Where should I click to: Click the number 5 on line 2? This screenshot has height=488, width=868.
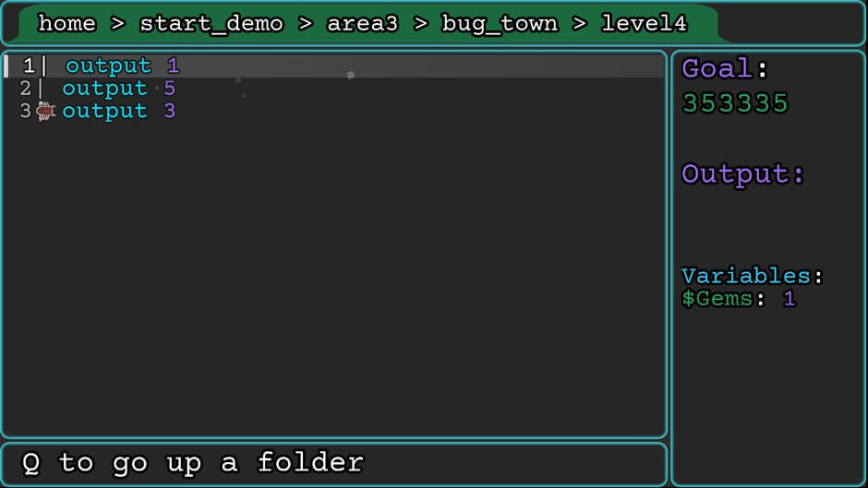click(169, 89)
